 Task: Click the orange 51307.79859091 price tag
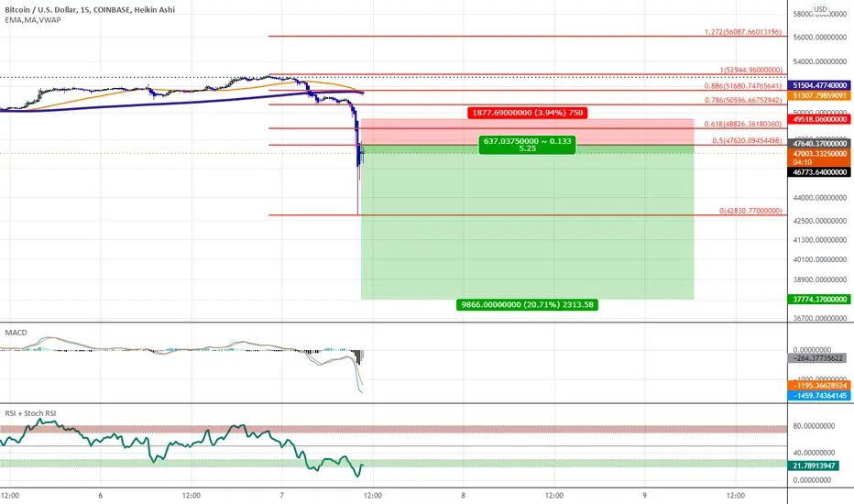(820, 96)
